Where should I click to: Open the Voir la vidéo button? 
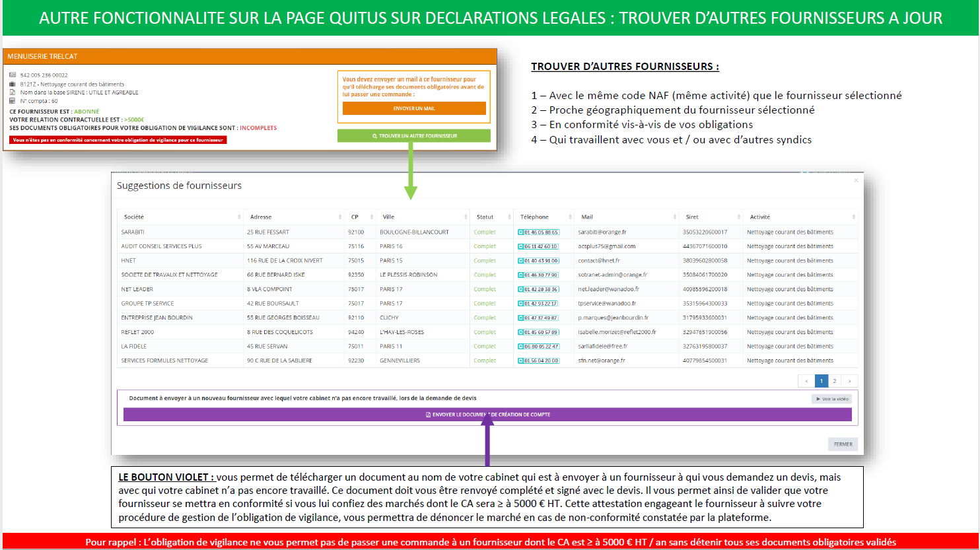(831, 399)
